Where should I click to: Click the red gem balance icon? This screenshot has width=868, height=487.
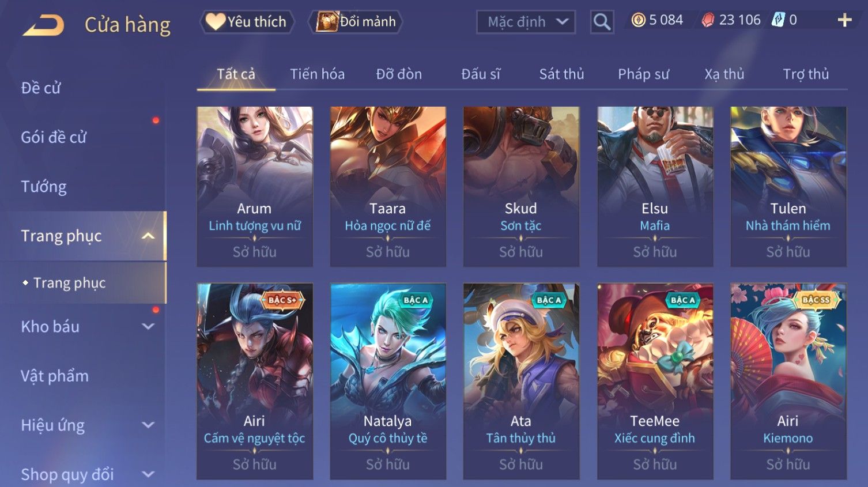point(708,20)
